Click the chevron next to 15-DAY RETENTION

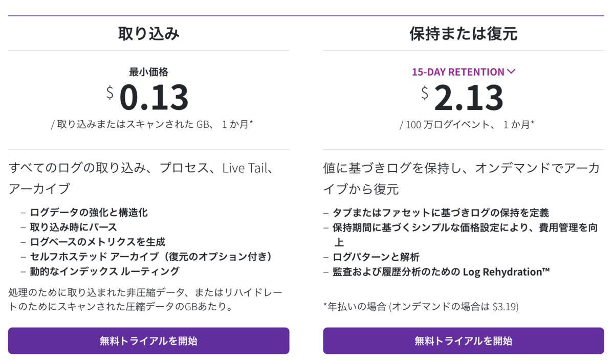pyautogui.click(x=511, y=72)
